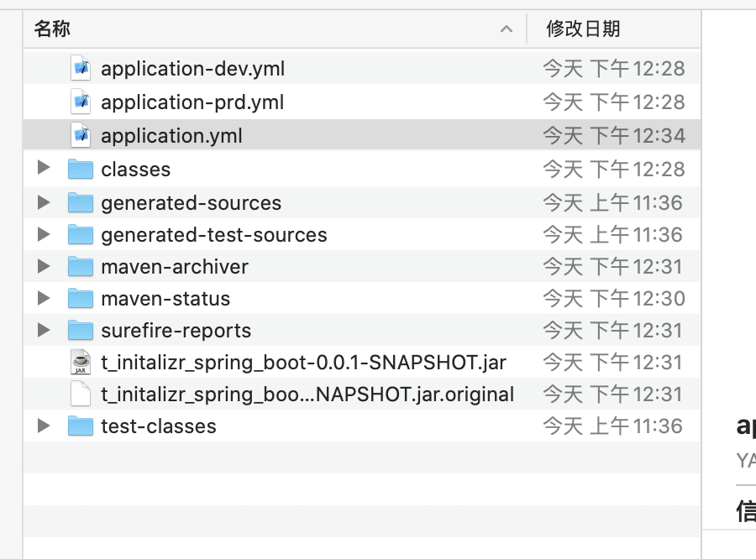Expand the generated-test-sources folder triangle
756x559 pixels.
pyautogui.click(x=44, y=234)
